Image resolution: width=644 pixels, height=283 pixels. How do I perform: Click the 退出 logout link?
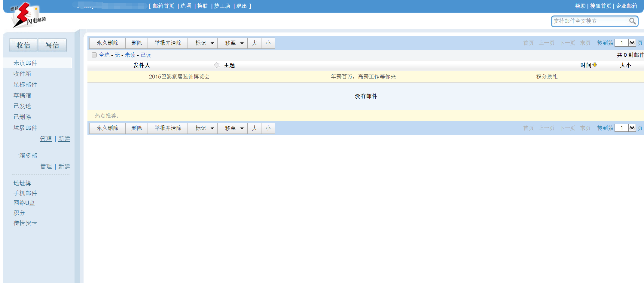(242, 6)
